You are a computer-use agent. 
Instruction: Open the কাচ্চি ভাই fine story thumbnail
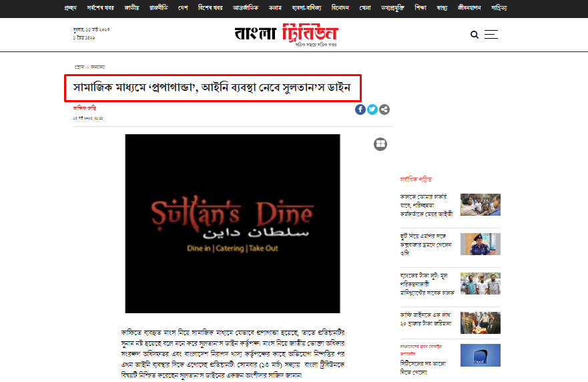coord(481,323)
